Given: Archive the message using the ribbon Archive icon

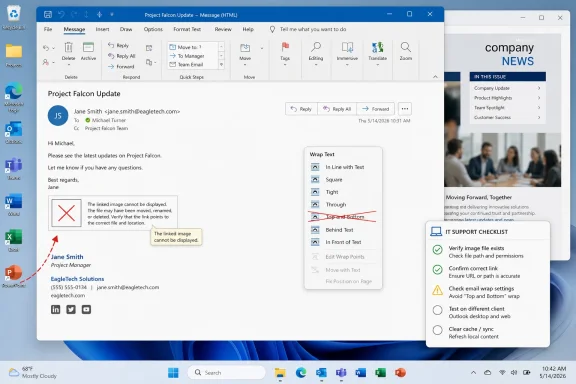Looking at the screenshot, I should click(88, 47).
